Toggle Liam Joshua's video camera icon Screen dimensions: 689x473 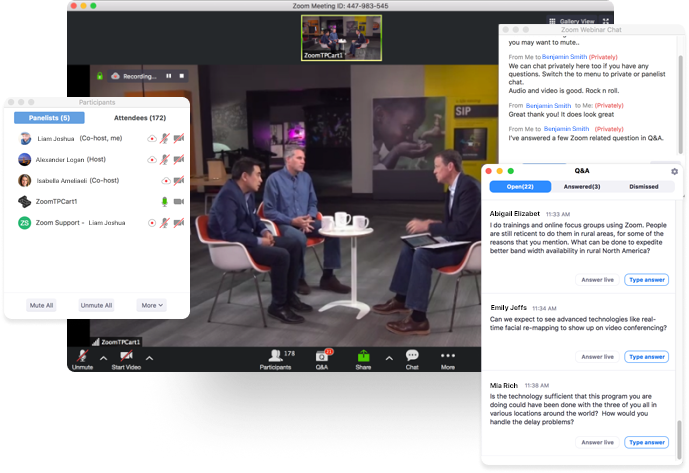[x=179, y=138]
